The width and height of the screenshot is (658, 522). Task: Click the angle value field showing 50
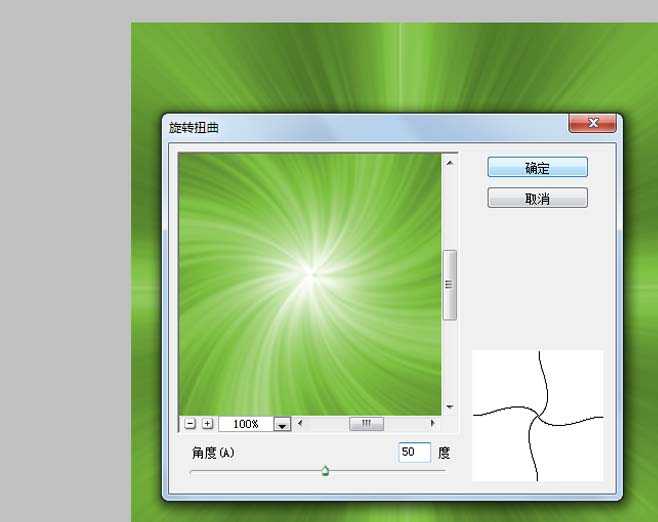(x=414, y=452)
